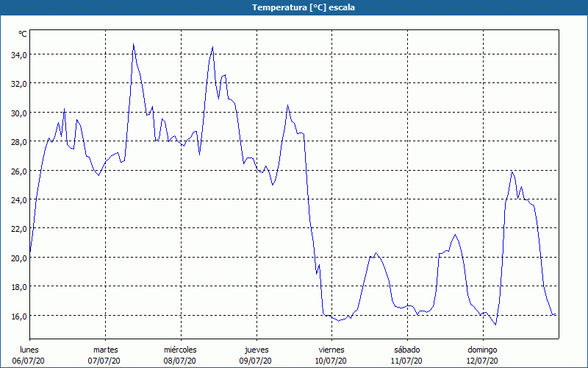Image resolution: width=588 pixels, height=368 pixels.
Task: Select the 32,0 axis value
Action: 19,84
